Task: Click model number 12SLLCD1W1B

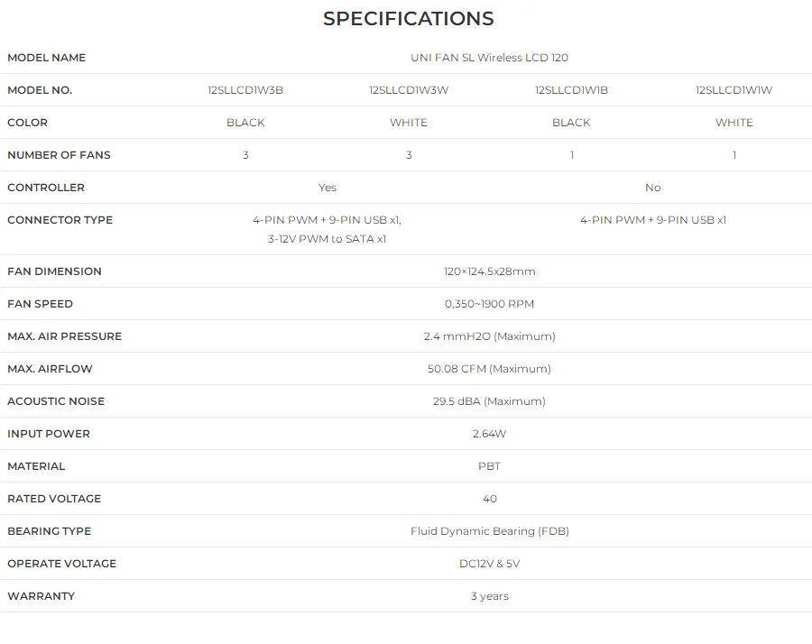Action: [571, 90]
